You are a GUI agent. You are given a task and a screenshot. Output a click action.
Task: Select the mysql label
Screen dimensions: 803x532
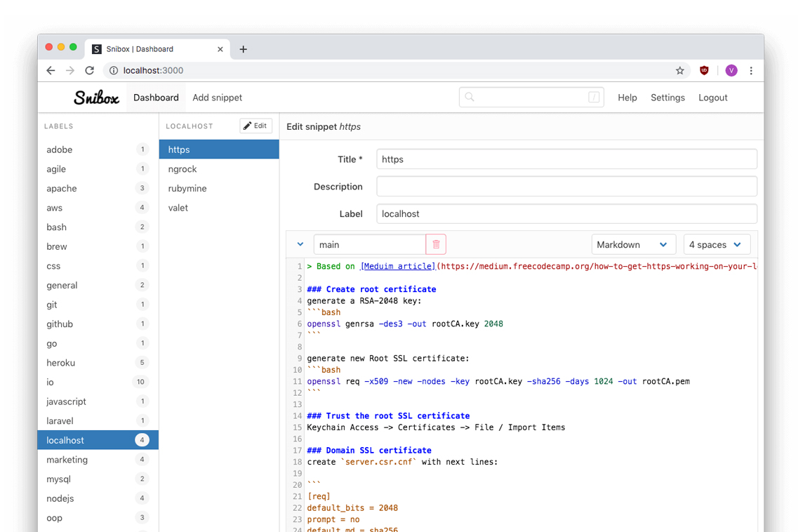point(98,479)
